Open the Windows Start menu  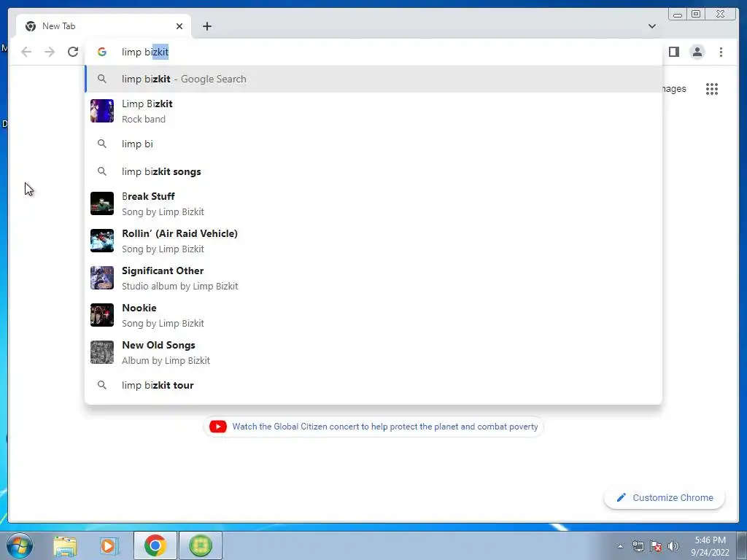click(x=19, y=545)
